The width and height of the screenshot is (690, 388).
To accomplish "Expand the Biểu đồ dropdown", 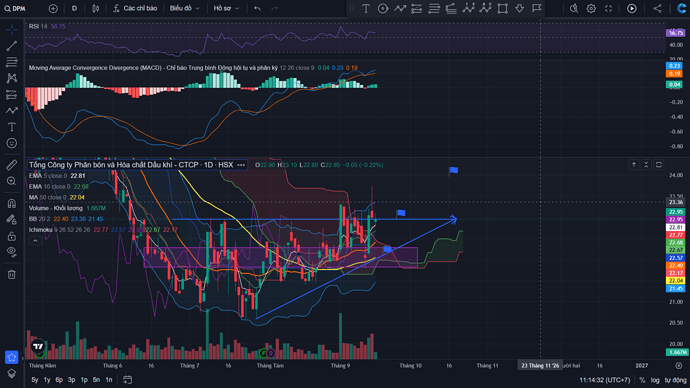I will (184, 8).
